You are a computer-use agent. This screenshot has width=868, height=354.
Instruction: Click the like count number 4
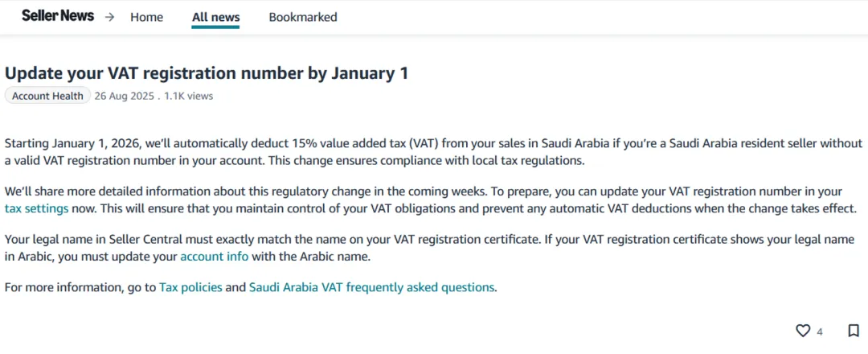(820, 331)
